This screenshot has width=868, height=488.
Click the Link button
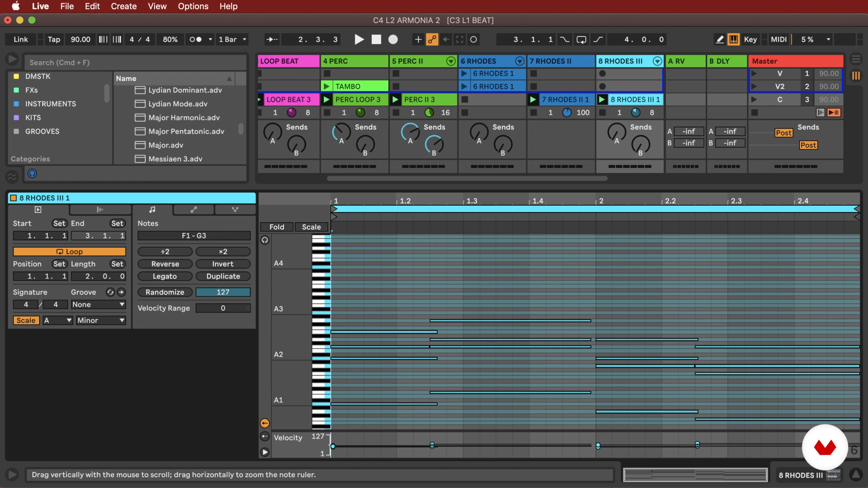pyautogui.click(x=21, y=39)
